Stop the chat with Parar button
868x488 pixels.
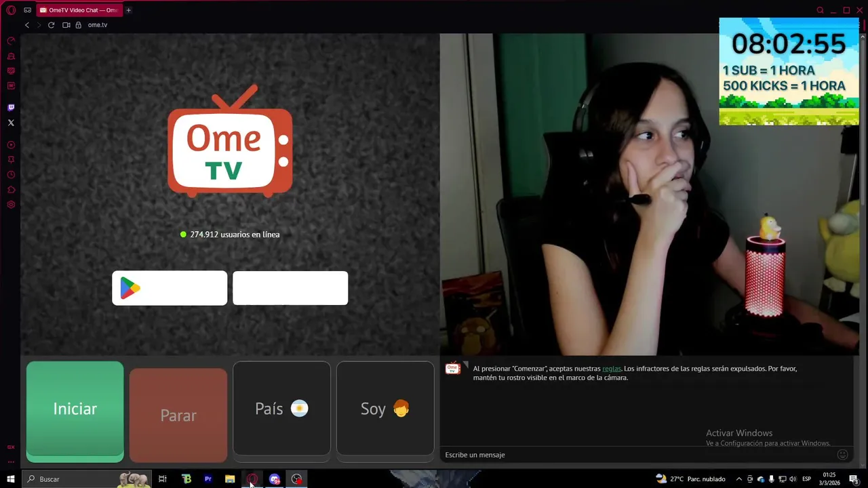178,415
